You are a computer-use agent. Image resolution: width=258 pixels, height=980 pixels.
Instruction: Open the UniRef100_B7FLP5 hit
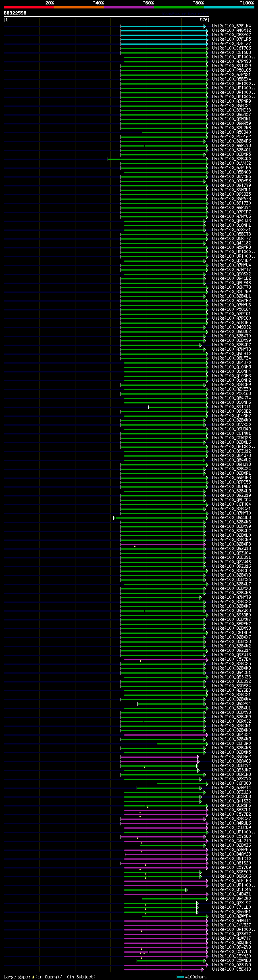pyautogui.click(x=231, y=39)
